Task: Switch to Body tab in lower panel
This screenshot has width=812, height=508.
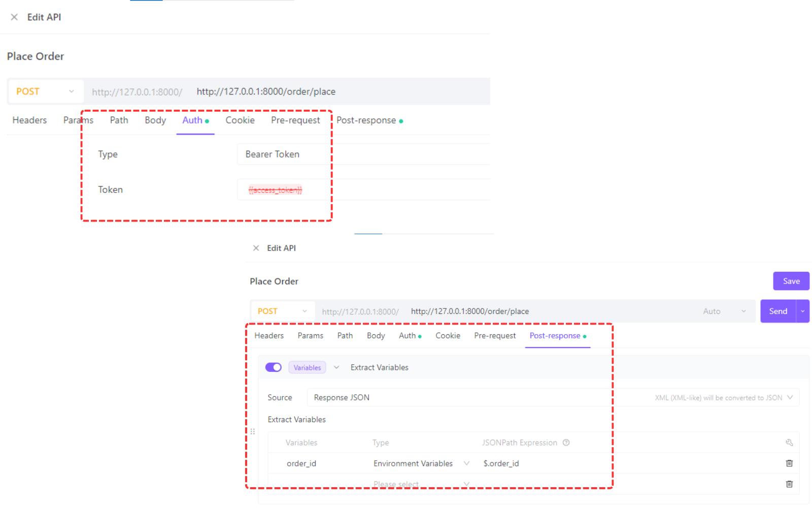Action: point(376,336)
